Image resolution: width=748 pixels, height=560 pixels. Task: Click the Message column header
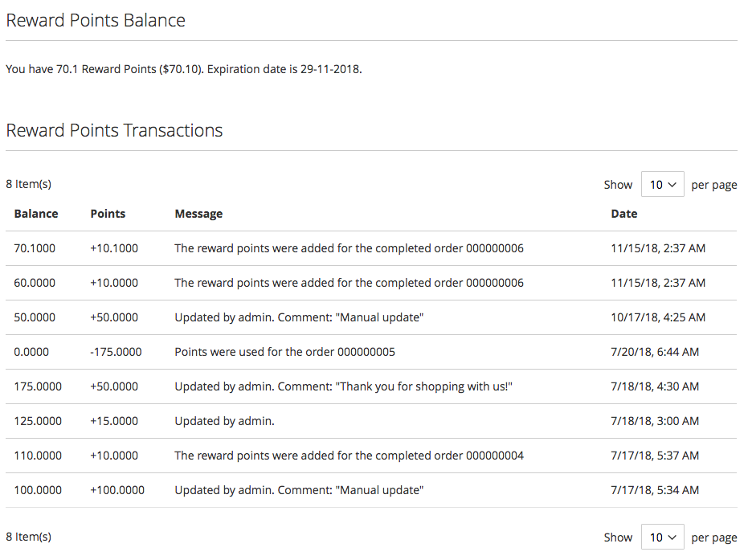pyautogui.click(x=198, y=214)
